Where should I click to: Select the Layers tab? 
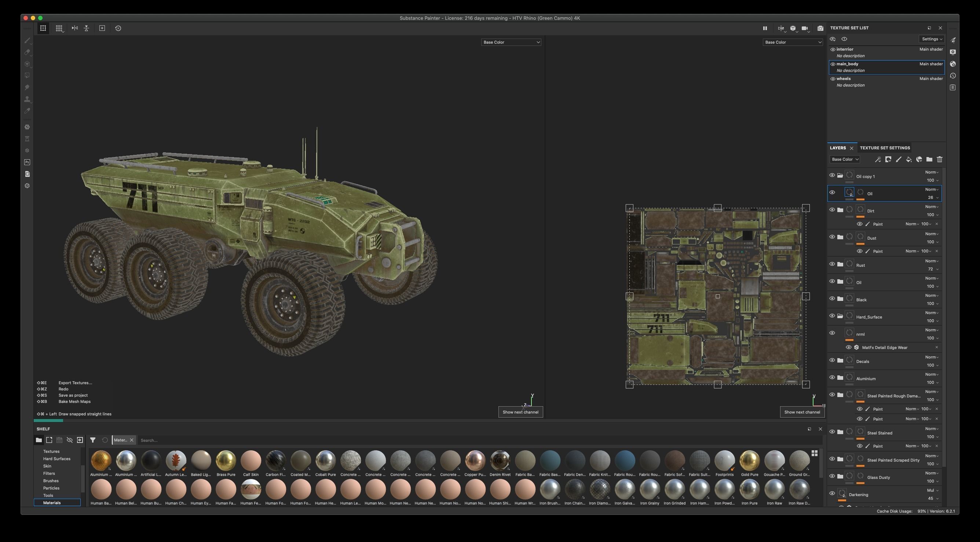(x=838, y=148)
